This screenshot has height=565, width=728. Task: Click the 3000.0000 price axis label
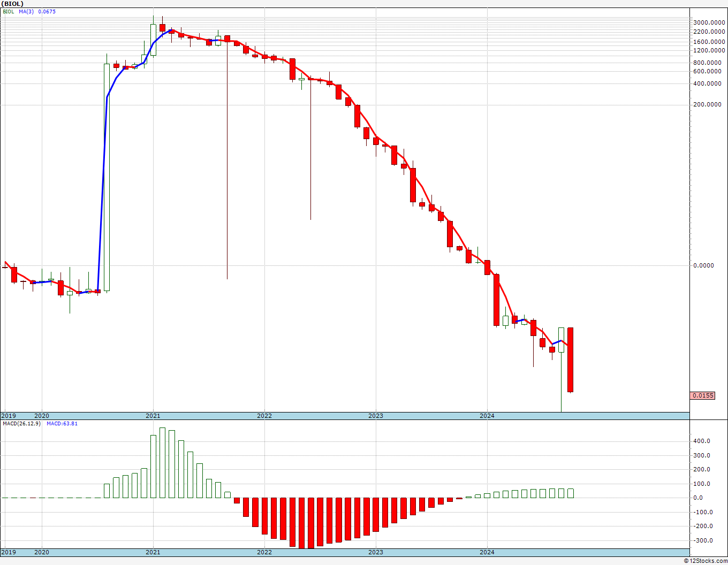click(x=709, y=22)
